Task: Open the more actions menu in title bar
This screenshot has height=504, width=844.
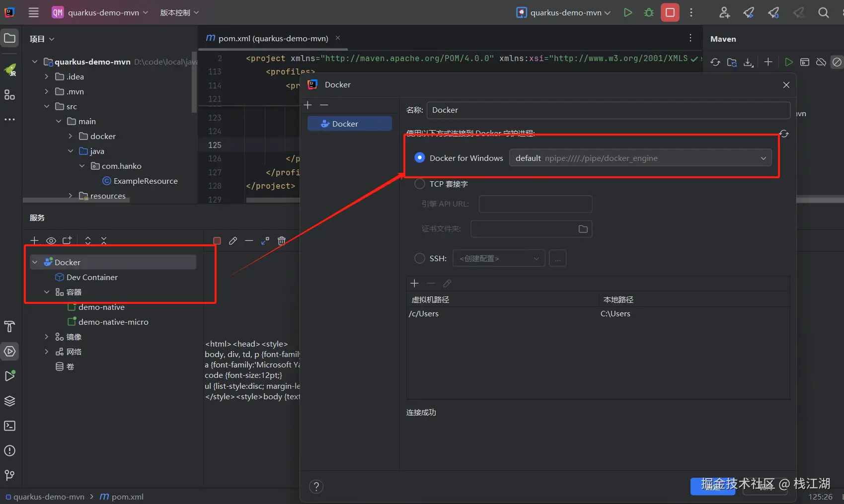Action: (691, 12)
